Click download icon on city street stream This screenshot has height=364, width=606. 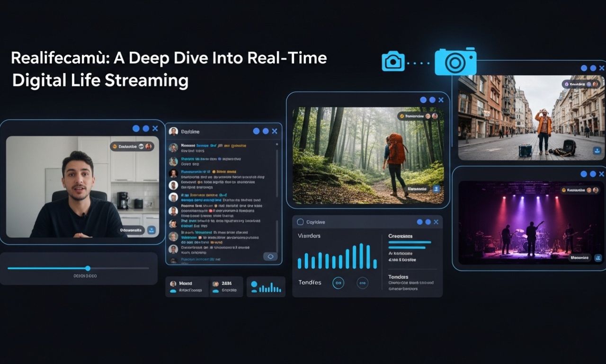[x=597, y=151]
